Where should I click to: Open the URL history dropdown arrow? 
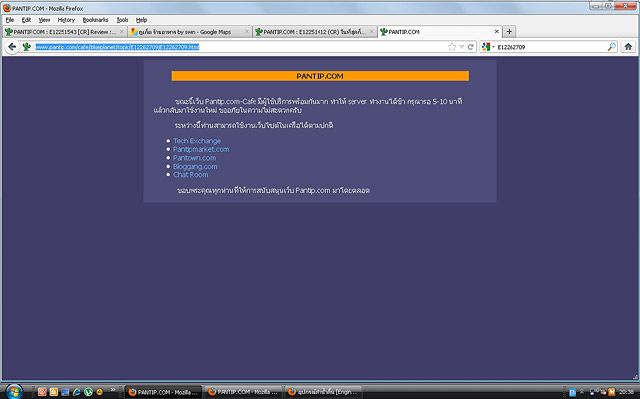coord(462,47)
